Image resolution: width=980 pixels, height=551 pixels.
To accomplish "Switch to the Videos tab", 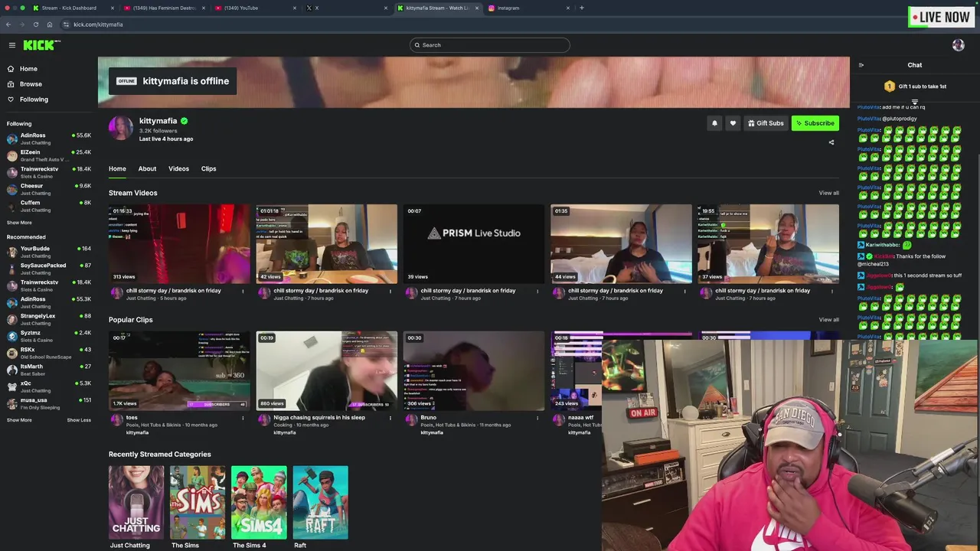I will click(x=178, y=168).
